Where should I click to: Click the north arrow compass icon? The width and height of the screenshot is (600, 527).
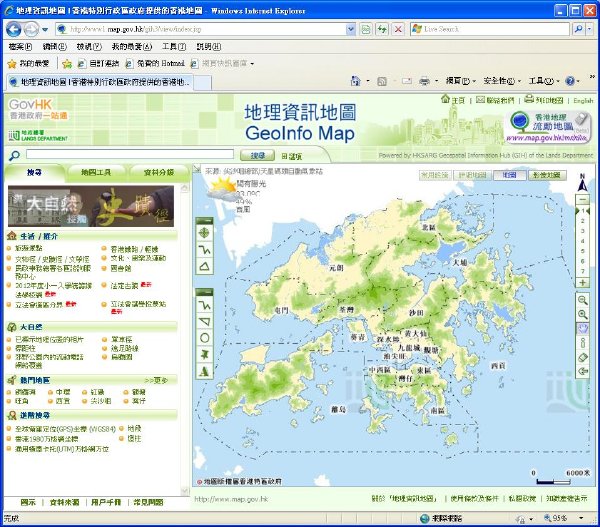(x=582, y=183)
